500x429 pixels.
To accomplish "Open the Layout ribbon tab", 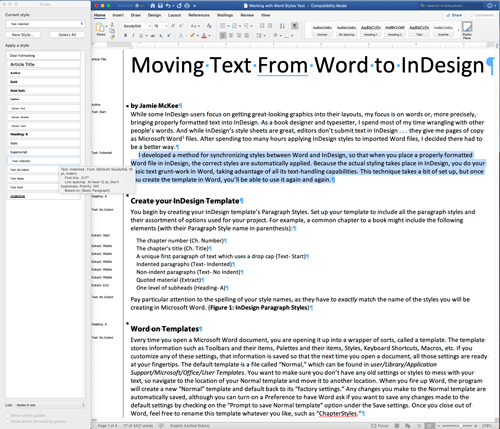I will pos(174,15).
